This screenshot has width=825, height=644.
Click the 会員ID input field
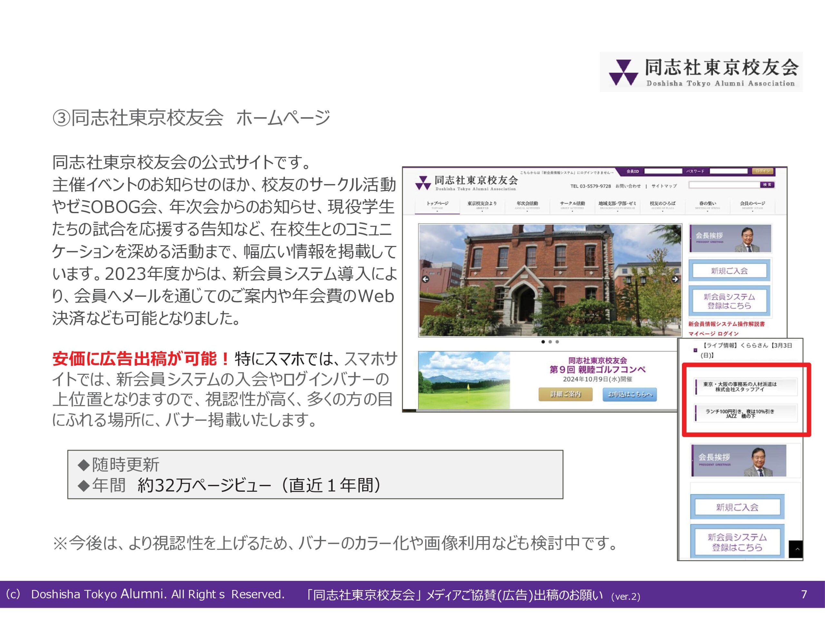pyautogui.click(x=663, y=171)
